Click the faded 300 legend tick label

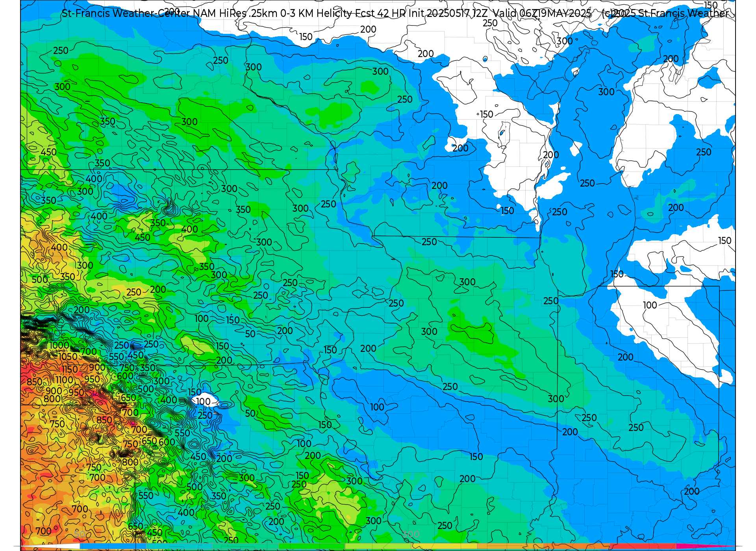[411, 534]
